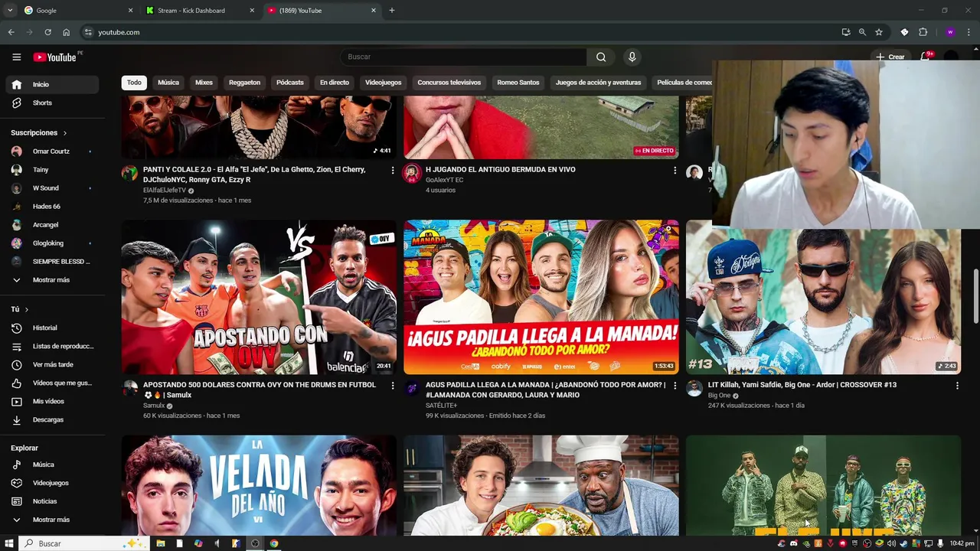Click the search magnifier button
The height and width of the screenshot is (551, 980).
point(601,57)
